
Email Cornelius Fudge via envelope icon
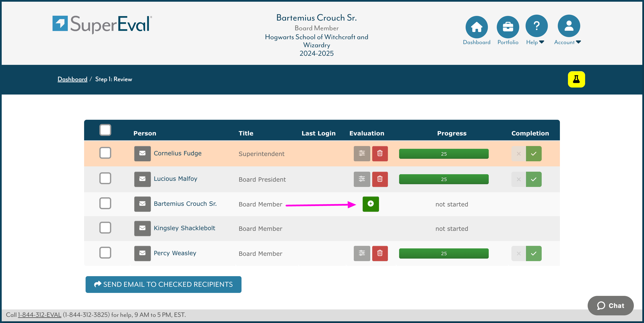142,153
